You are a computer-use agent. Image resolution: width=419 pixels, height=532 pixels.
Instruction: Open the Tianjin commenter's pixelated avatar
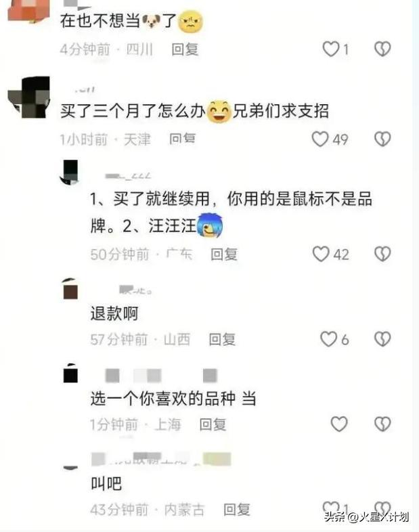click(29, 97)
